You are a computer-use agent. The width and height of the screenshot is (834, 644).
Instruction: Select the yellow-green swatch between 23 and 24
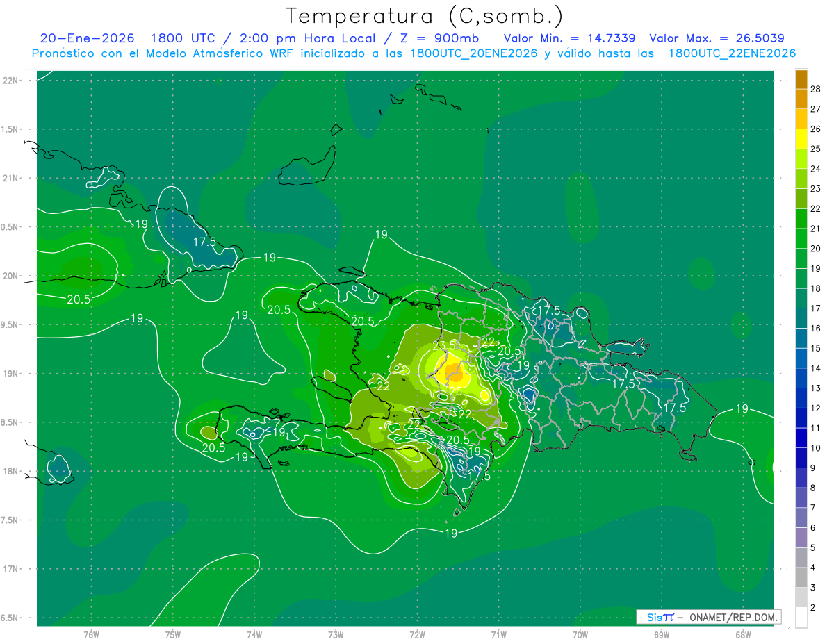pos(801,179)
